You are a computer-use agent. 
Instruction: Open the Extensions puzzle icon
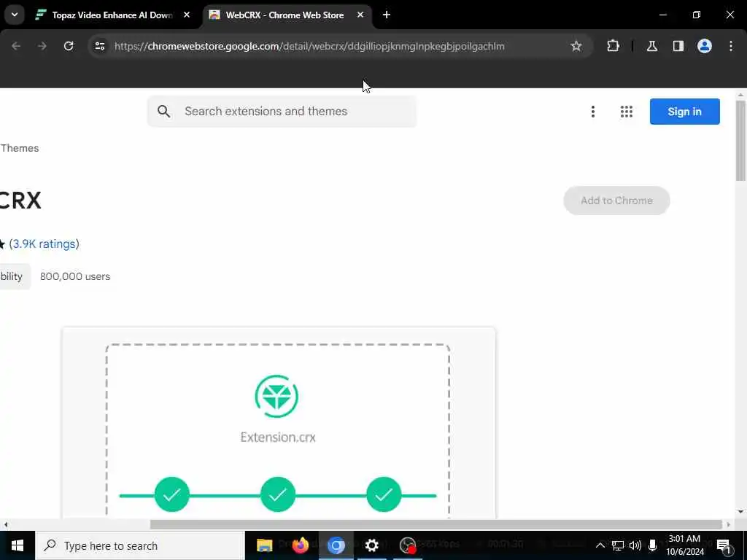pos(613,46)
